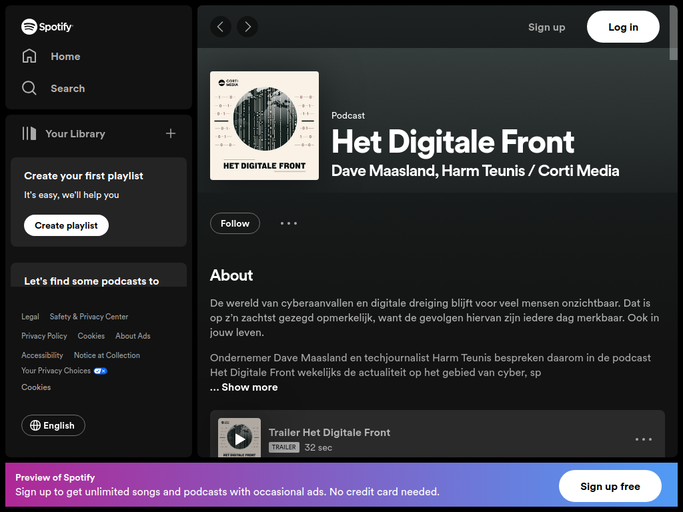This screenshot has height=512, width=683.
Task: Click the main page scrollbar thumb
Action: click(673, 33)
